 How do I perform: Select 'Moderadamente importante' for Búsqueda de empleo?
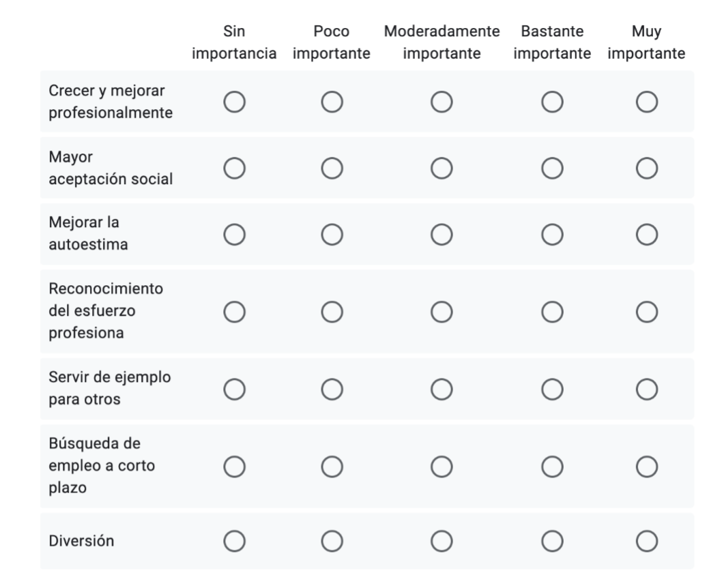(x=441, y=467)
